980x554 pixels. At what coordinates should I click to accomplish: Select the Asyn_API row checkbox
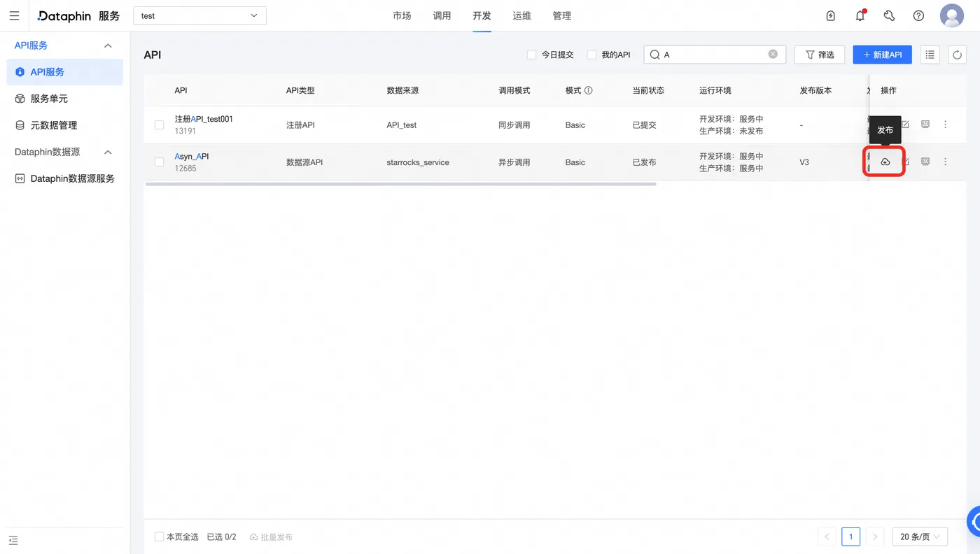(x=160, y=162)
